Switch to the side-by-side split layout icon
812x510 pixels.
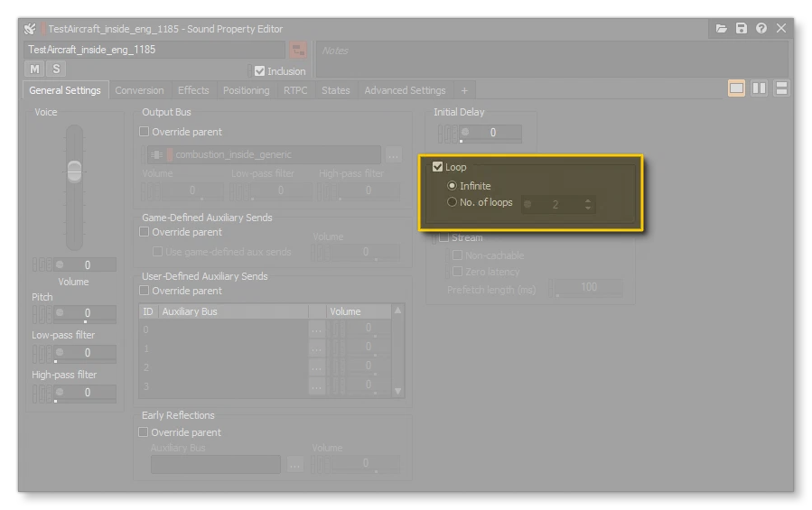click(x=760, y=88)
